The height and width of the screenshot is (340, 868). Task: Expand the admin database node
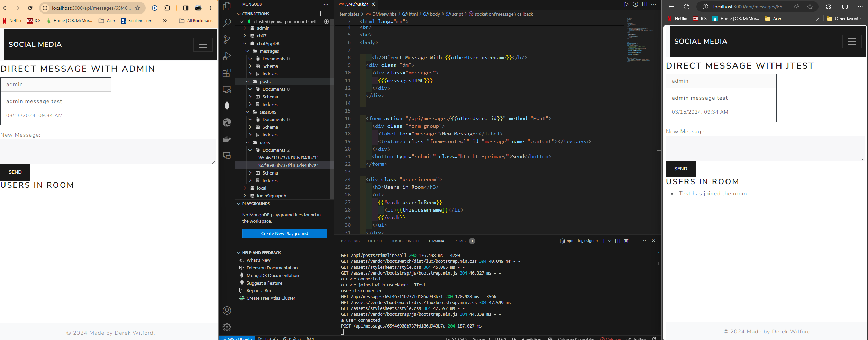tap(245, 28)
